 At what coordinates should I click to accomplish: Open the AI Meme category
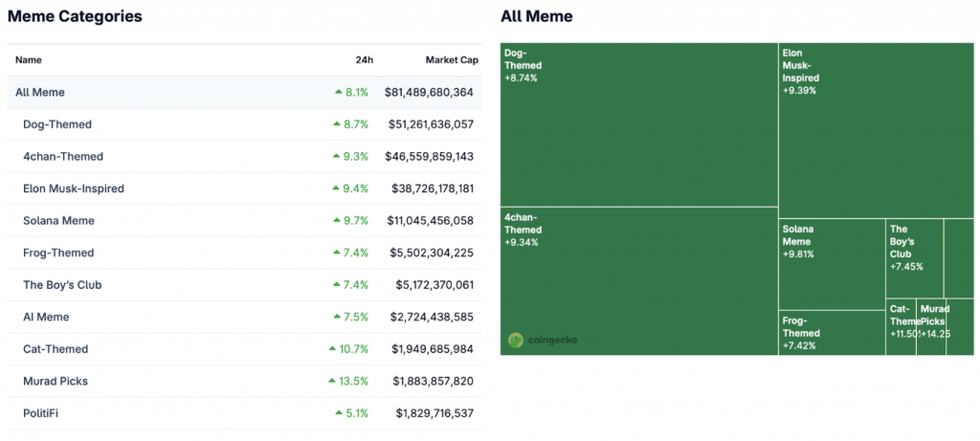click(x=46, y=317)
